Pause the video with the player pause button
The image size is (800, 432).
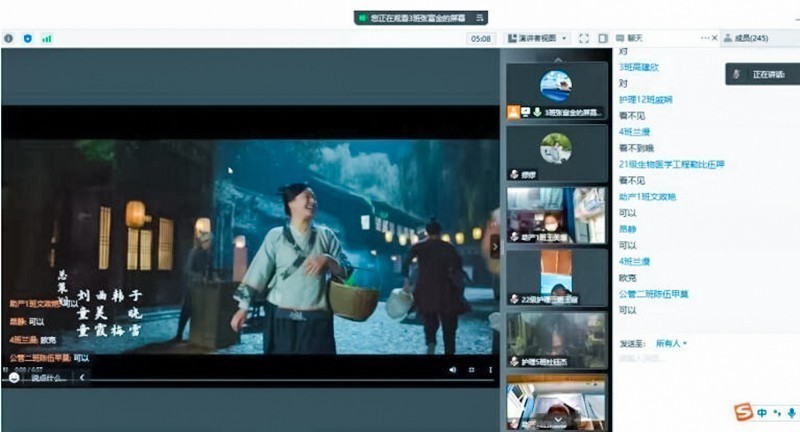pyautogui.click(x=6, y=369)
